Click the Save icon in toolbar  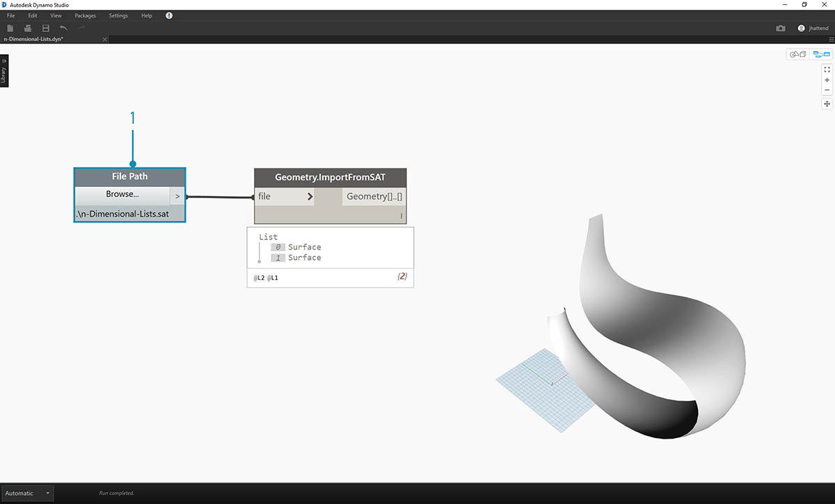46,28
